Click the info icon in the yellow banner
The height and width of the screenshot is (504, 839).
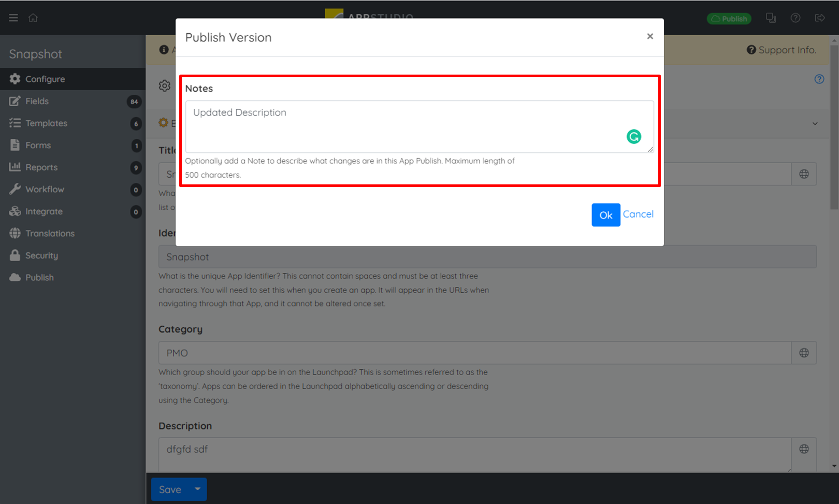tap(164, 50)
